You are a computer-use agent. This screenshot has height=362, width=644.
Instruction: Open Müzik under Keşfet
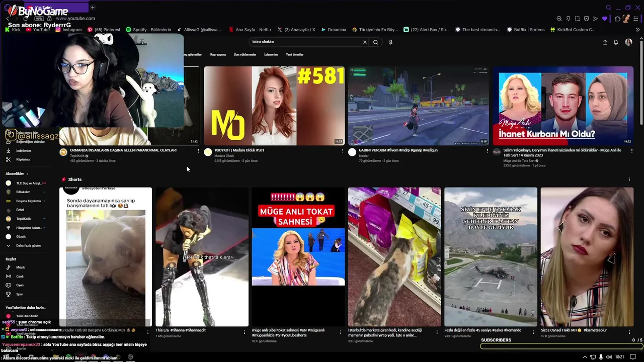pyautogui.click(x=20, y=267)
